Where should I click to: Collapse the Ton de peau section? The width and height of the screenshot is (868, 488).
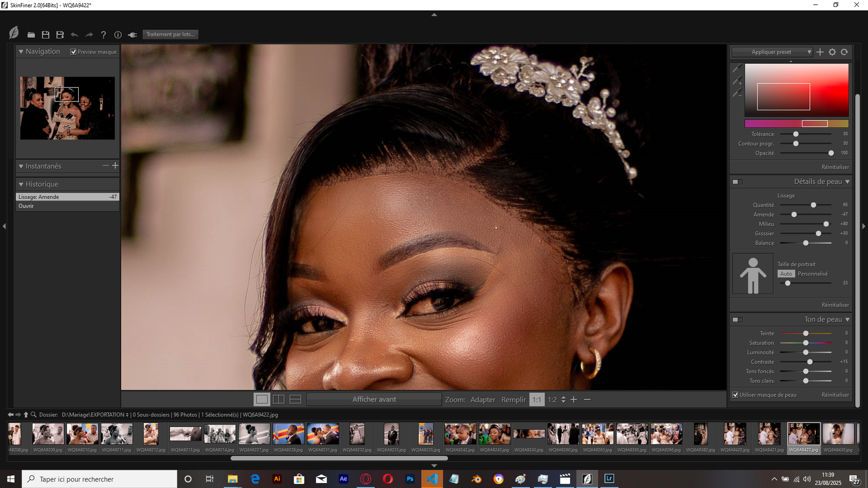point(847,319)
